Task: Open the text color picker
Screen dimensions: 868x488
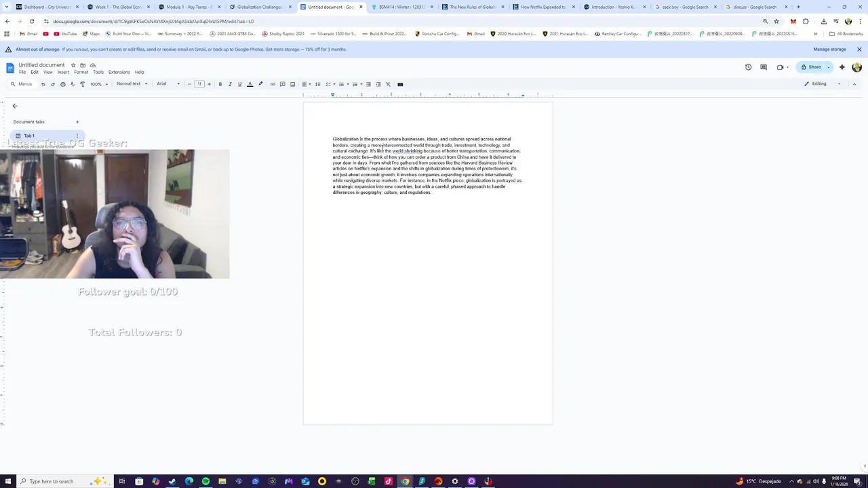Action: pyautogui.click(x=250, y=84)
